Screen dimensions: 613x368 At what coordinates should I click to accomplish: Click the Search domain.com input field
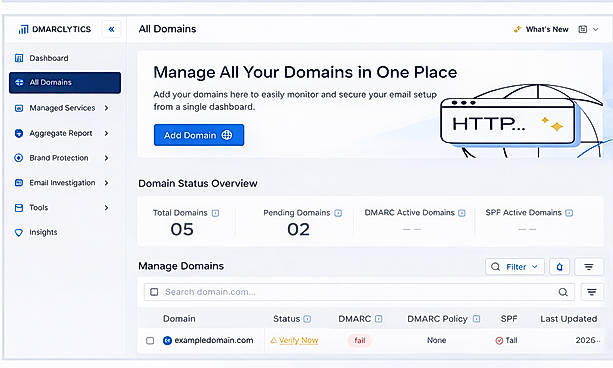359,292
